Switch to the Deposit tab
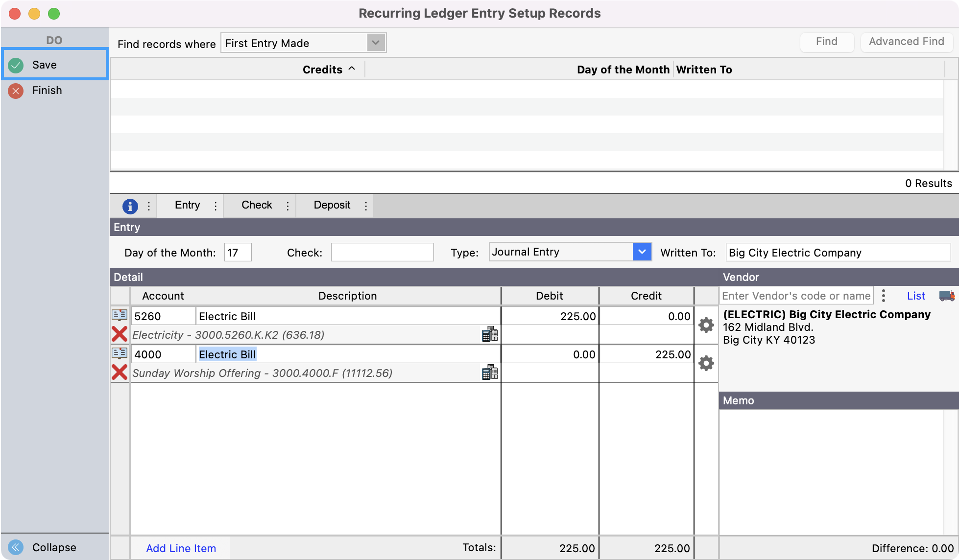Viewport: 959px width, 560px height. click(332, 205)
